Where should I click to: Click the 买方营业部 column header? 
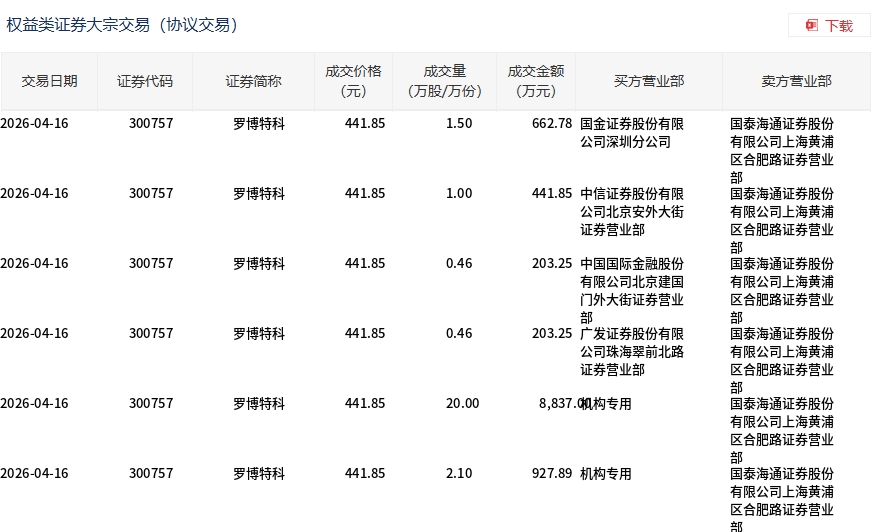pos(648,82)
